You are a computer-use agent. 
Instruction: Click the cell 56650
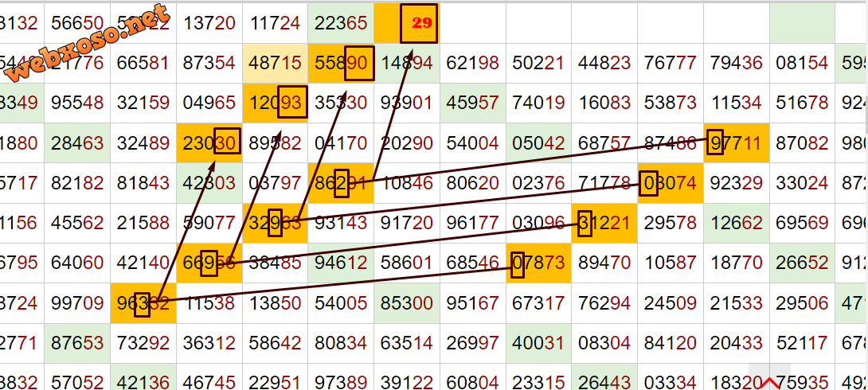coord(77,22)
